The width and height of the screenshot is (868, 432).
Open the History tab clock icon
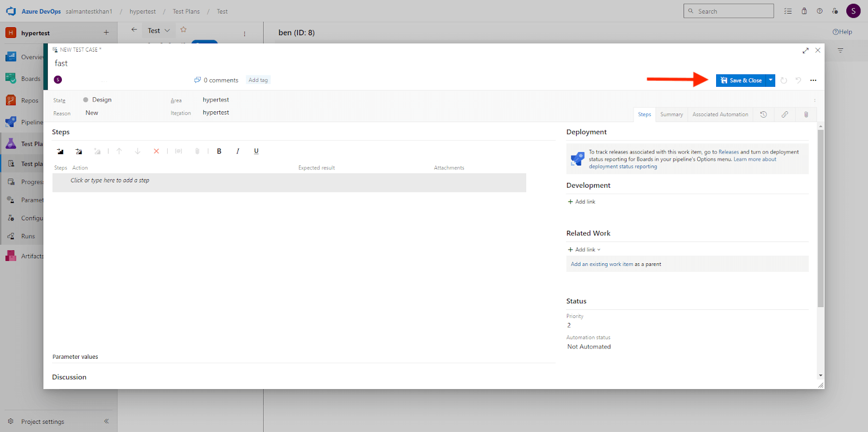tap(763, 115)
